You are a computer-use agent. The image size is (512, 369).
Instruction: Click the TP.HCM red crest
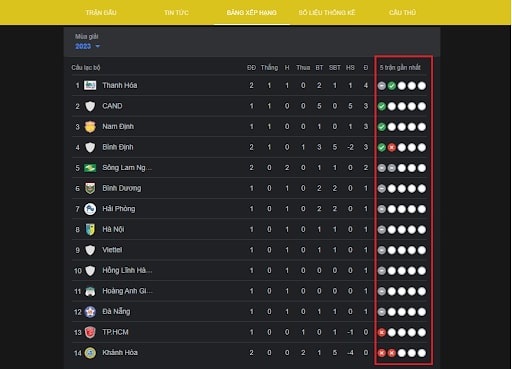90,332
